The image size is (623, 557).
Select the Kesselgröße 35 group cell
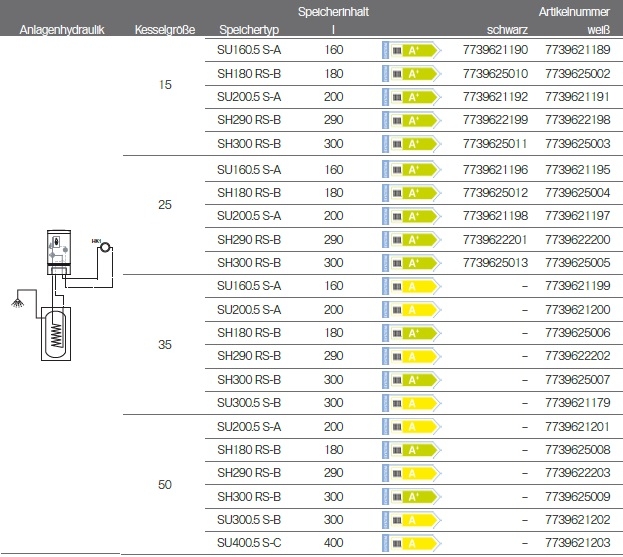coord(165,344)
